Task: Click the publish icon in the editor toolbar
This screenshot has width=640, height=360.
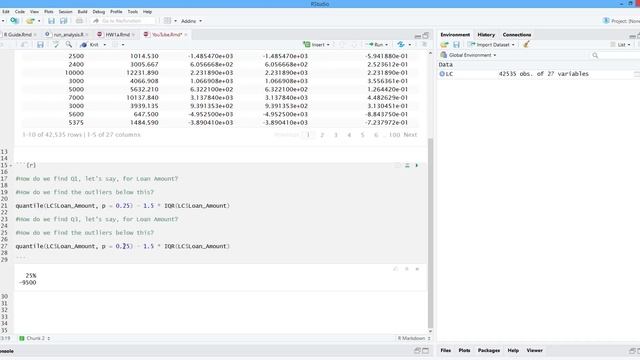Action: point(401,44)
